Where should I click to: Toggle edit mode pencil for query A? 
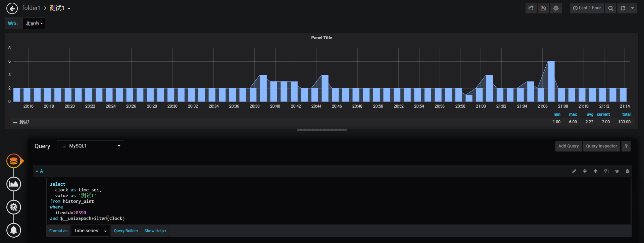pyautogui.click(x=574, y=171)
